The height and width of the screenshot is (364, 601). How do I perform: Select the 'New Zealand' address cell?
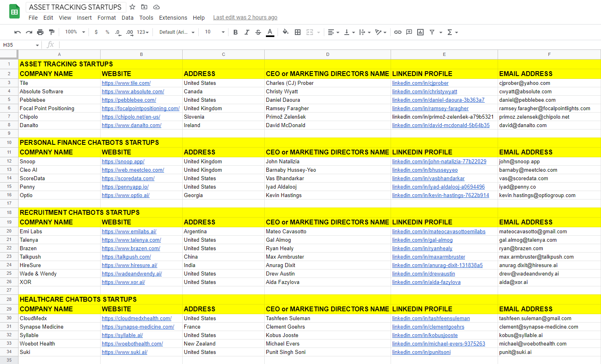click(223, 343)
